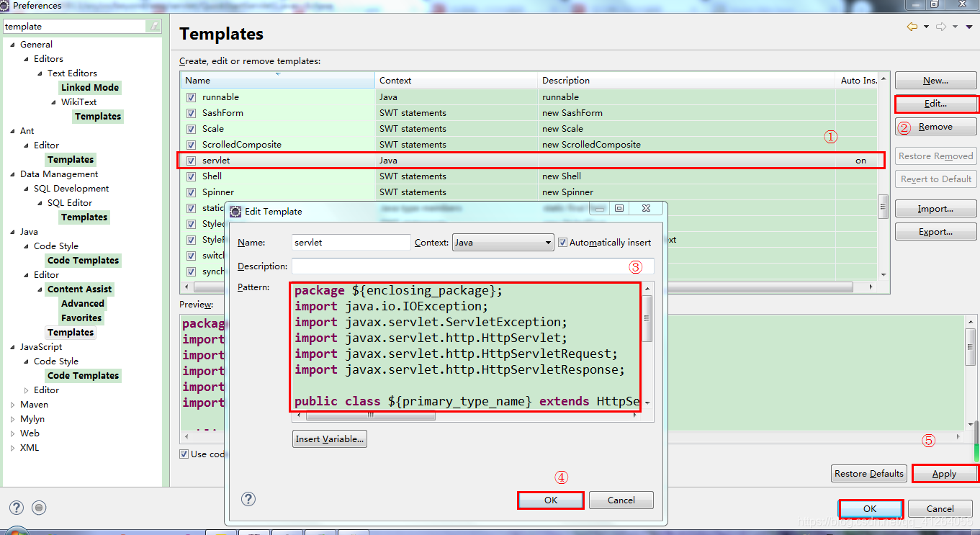980x535 pixels.
Task: Collapse the SQL Development tree node
Action: [x=27, y=189]
